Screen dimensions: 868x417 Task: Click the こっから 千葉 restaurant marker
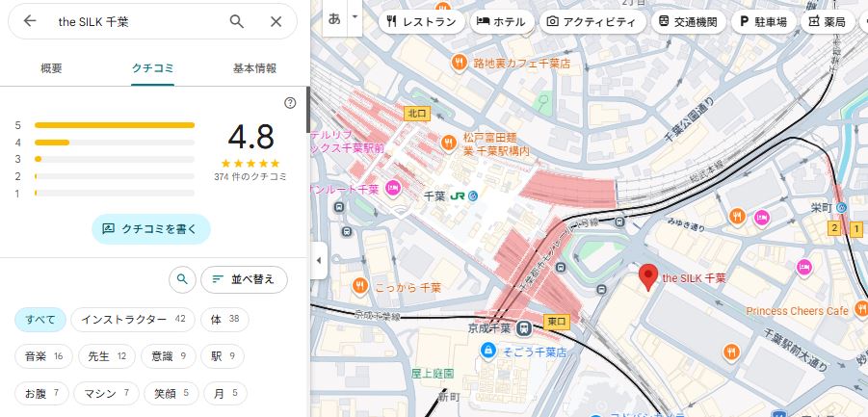(x=359, y=285)
